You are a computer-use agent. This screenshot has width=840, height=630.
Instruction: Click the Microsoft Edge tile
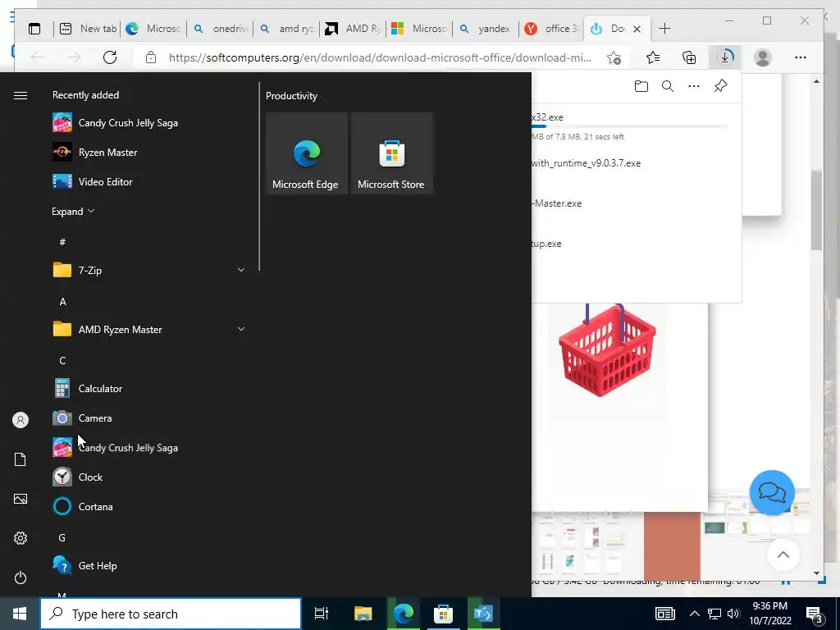307,153
